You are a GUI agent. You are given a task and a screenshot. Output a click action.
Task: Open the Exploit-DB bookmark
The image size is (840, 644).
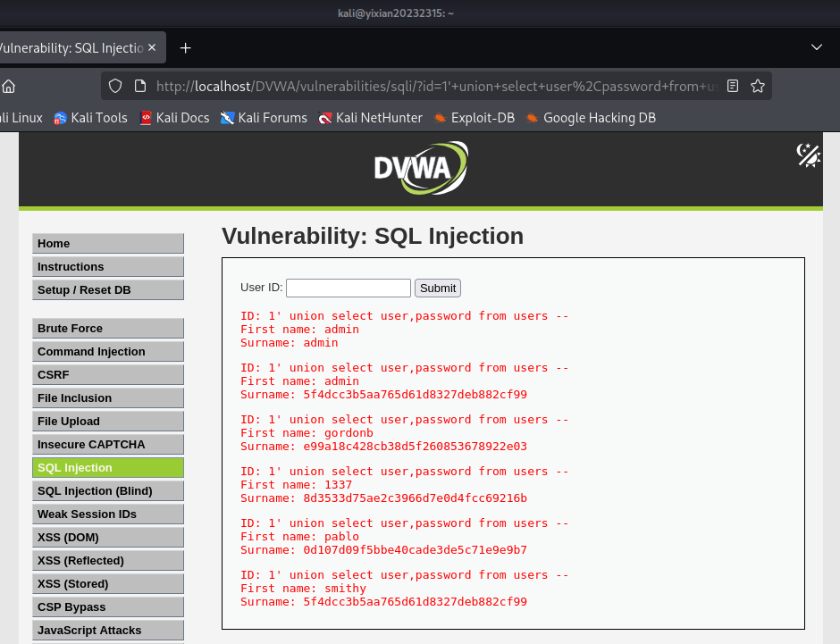(x=475, y=118)
